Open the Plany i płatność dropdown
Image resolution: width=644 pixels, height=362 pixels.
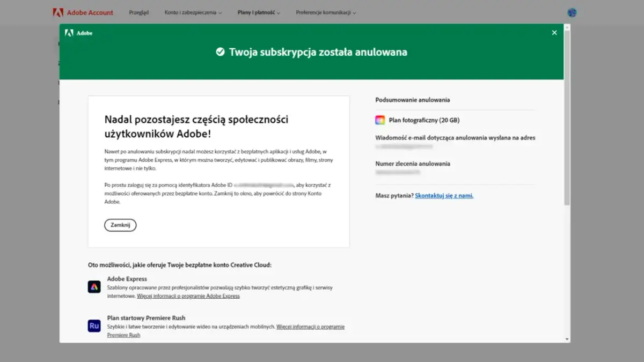click(x=258, y=12)
